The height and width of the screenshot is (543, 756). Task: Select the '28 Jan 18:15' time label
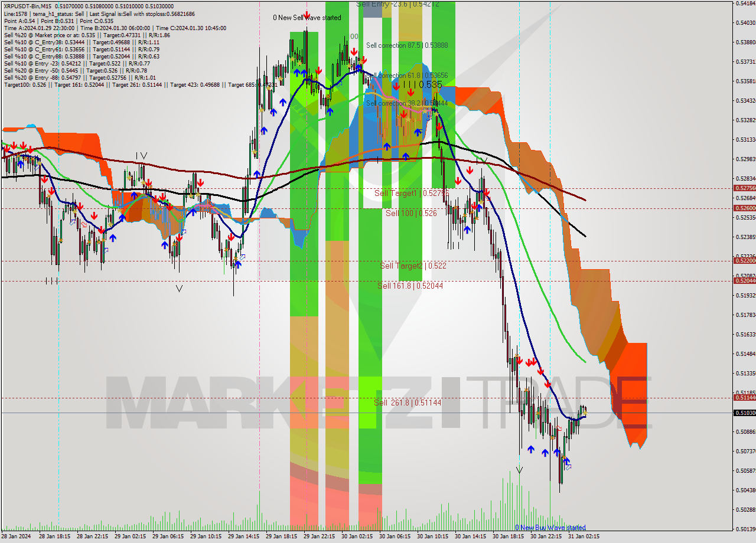(x=54, y=537)
